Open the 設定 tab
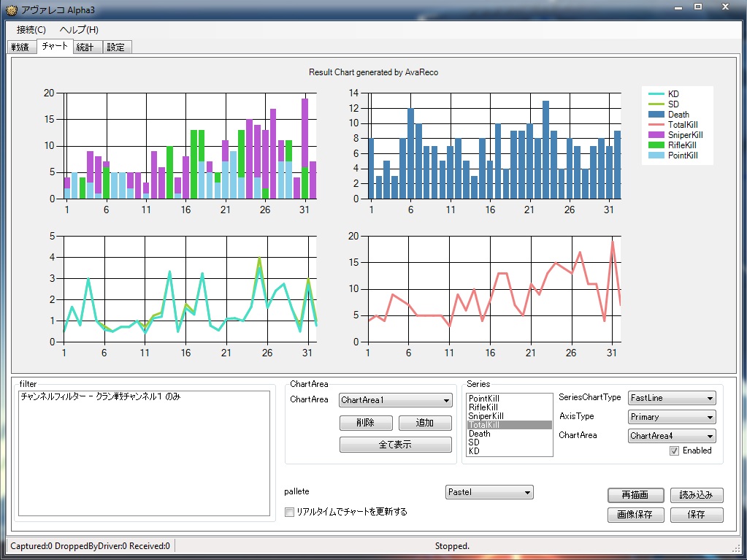The image size is (747, 560). click(117, 47)
